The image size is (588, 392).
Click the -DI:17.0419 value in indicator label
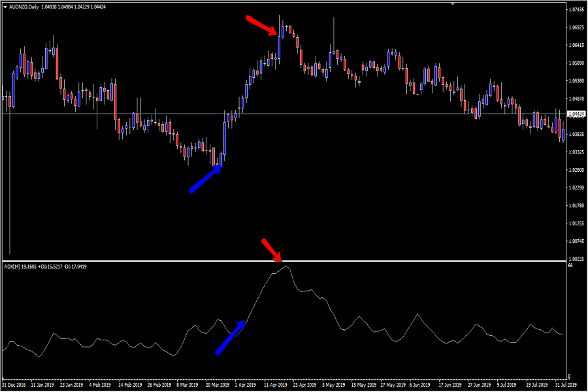point(75,267)
